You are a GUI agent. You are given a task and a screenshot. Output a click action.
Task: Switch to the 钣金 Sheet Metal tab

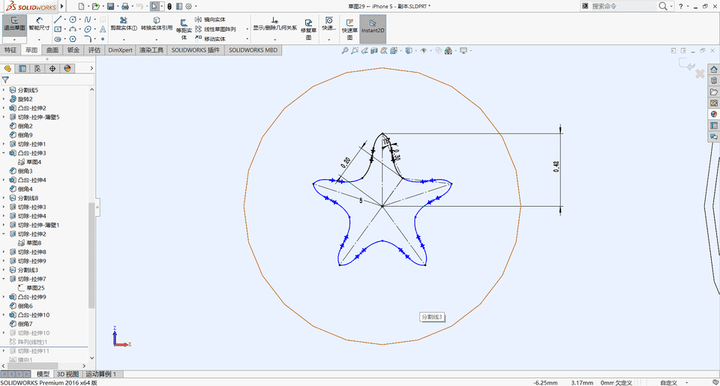pos(73,50)
